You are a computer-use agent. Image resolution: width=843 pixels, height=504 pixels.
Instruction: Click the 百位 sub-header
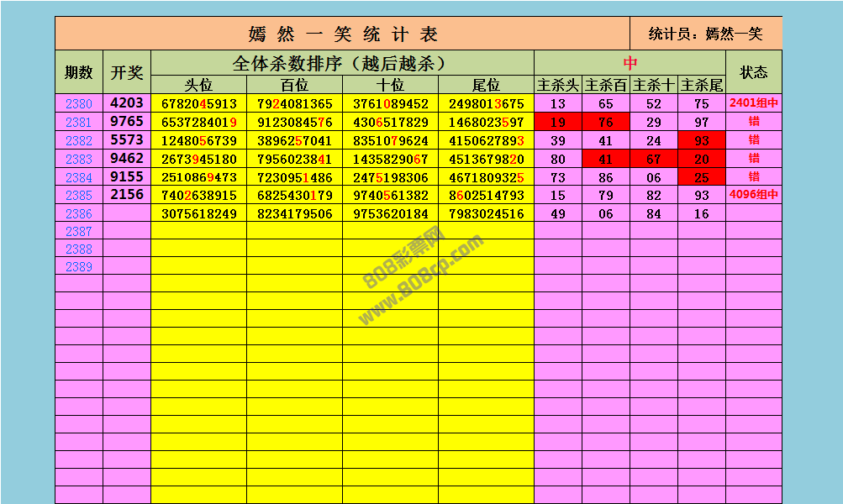(x=294, y=85)
